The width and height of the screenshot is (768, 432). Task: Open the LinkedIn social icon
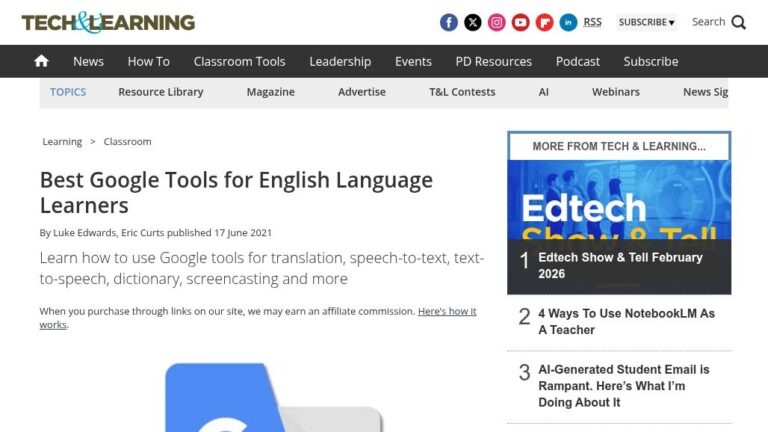(568, 23)
